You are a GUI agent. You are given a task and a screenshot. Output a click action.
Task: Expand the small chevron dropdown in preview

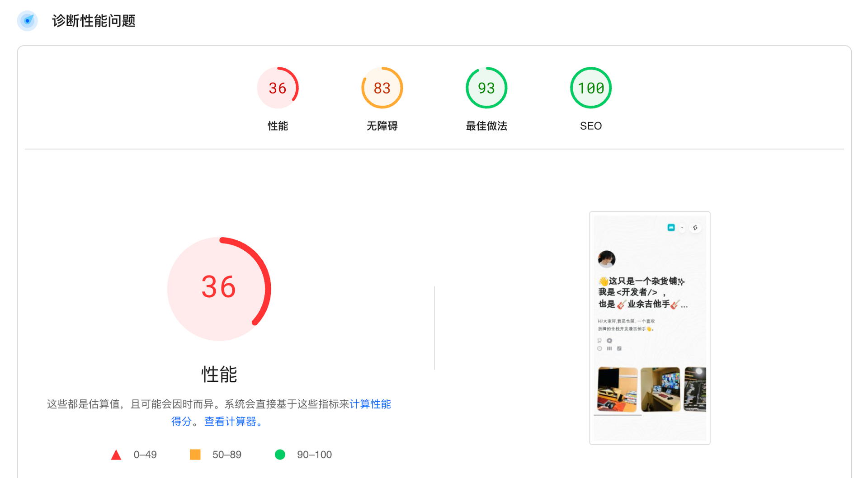(682, 228)
